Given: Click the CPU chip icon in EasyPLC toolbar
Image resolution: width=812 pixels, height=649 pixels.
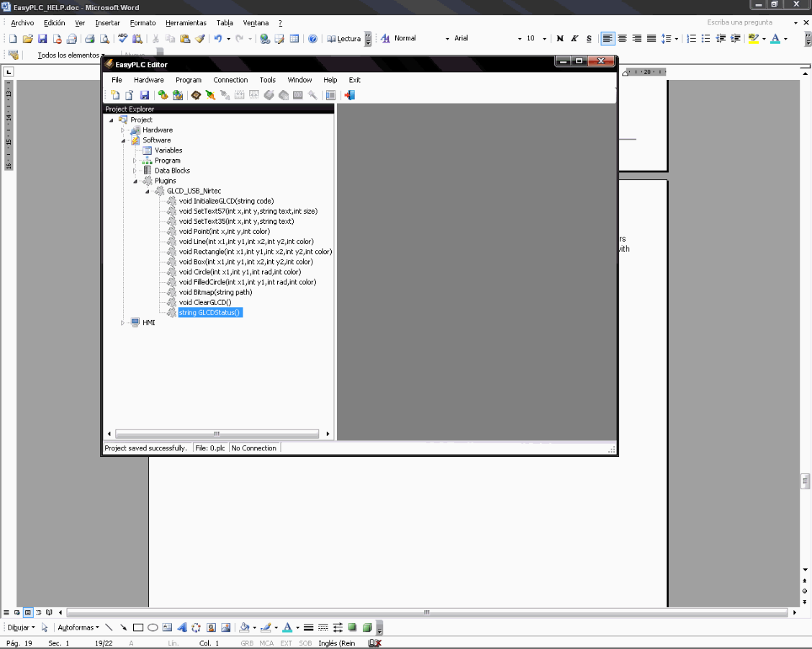Looking at the screenshot, I should tap(195, 95).
